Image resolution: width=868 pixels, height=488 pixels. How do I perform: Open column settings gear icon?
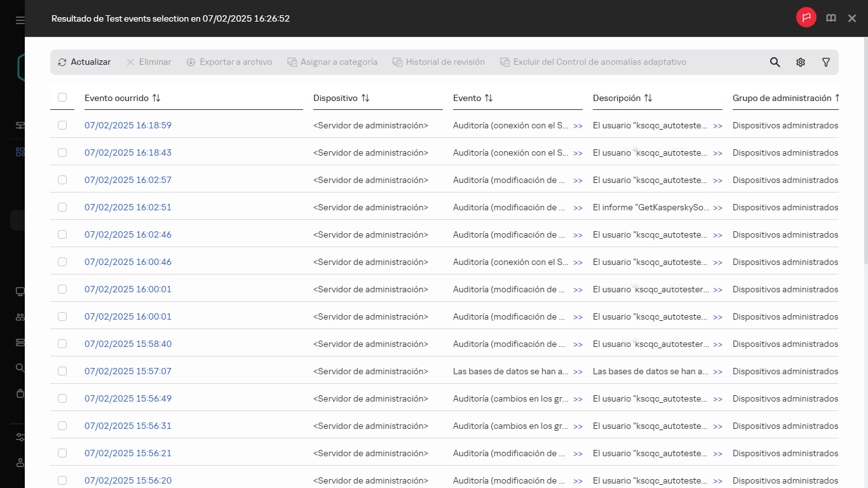coord(800,62)
